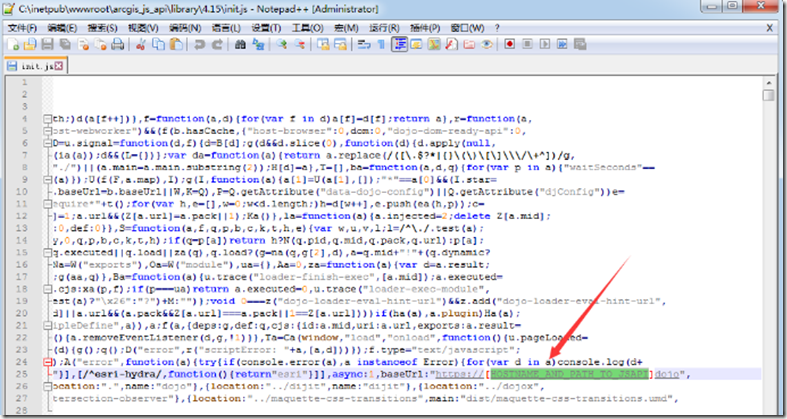Click the Save recorded macro icon
This screenshot has height=419, width=787.
[x=580, y=44]
